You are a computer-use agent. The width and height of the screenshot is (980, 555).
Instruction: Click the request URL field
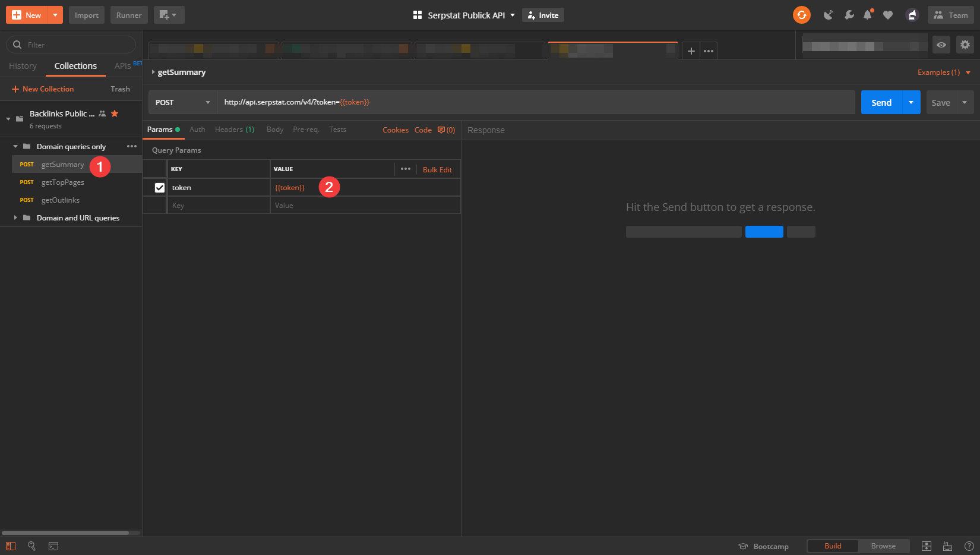click(x=536, y=102)
